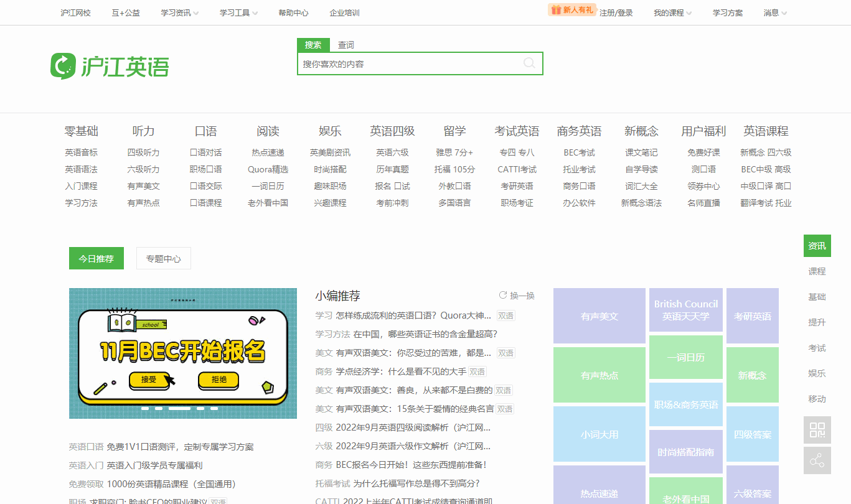Viewport: 851px width, 504px height.
Task: Open the 时尚搭配指南 tile
Action: [x=686, y=452]
